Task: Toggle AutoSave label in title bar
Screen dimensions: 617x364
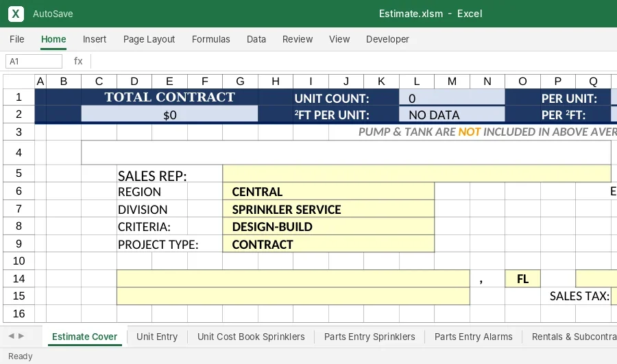Action: (x=53, y=14)
